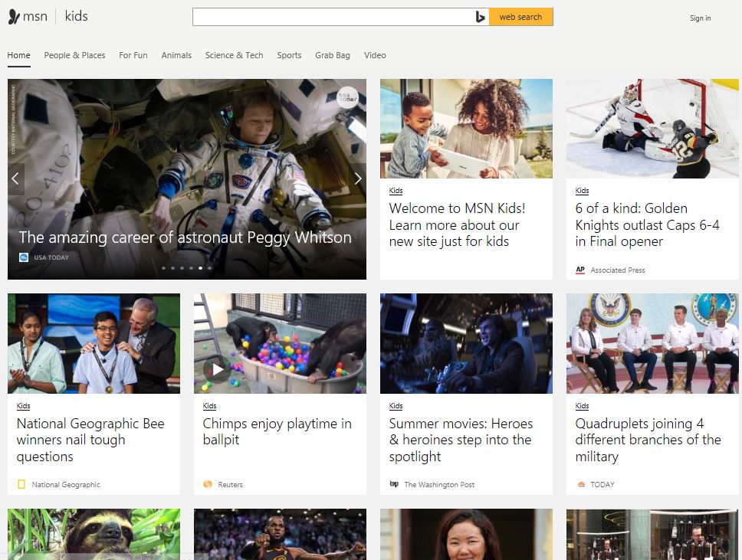Click the Reuters source icon
742x560 pixels.
click(208, 484)
